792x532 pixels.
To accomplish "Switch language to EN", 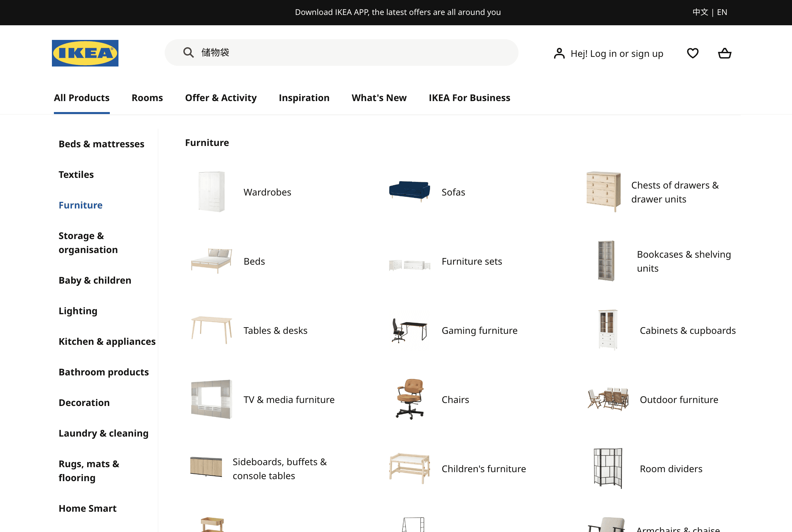I will coord(722,12).
